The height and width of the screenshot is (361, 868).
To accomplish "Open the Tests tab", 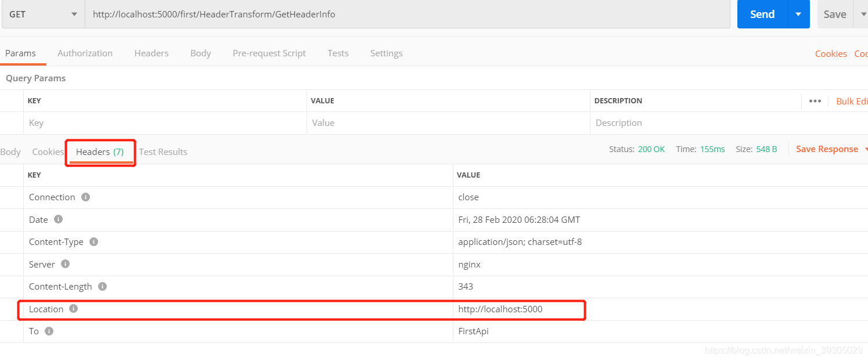I will click(338, 53).
